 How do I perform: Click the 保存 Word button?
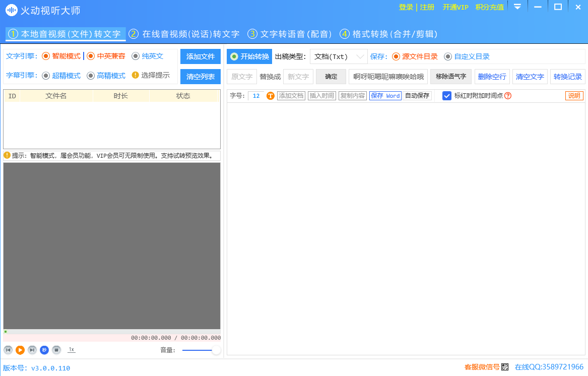point(385,96)
